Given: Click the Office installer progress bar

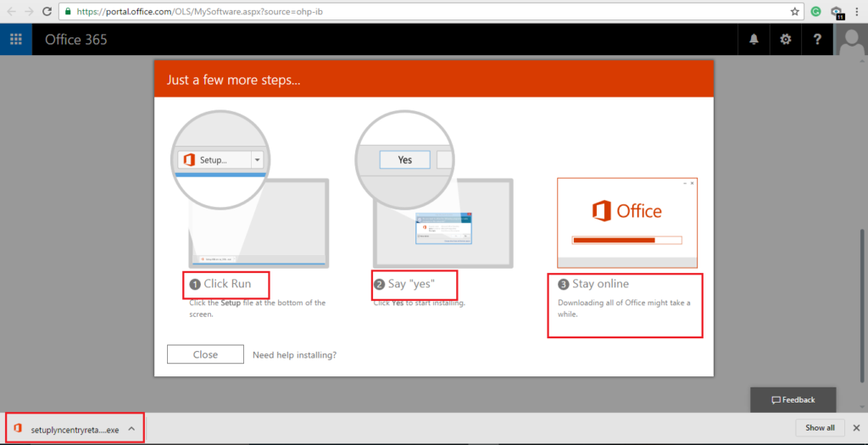Looking at the screenshot, I should pos(626,240).
